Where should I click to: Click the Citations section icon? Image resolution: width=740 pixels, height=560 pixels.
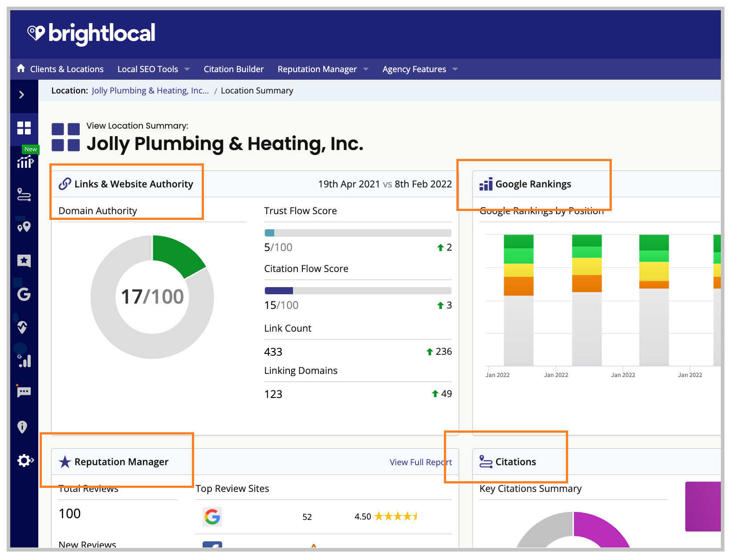tap(486, 462)
